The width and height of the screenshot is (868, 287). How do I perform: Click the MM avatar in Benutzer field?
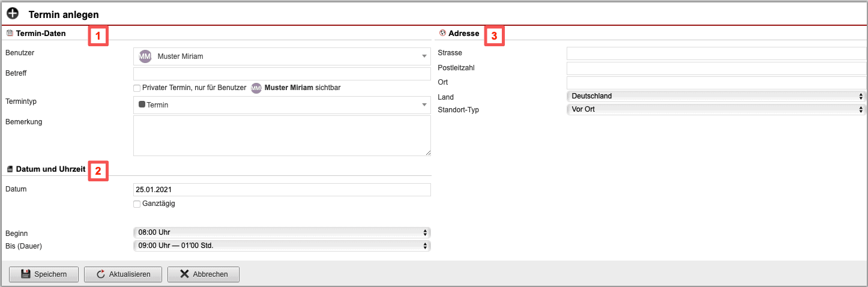(145, 56)
